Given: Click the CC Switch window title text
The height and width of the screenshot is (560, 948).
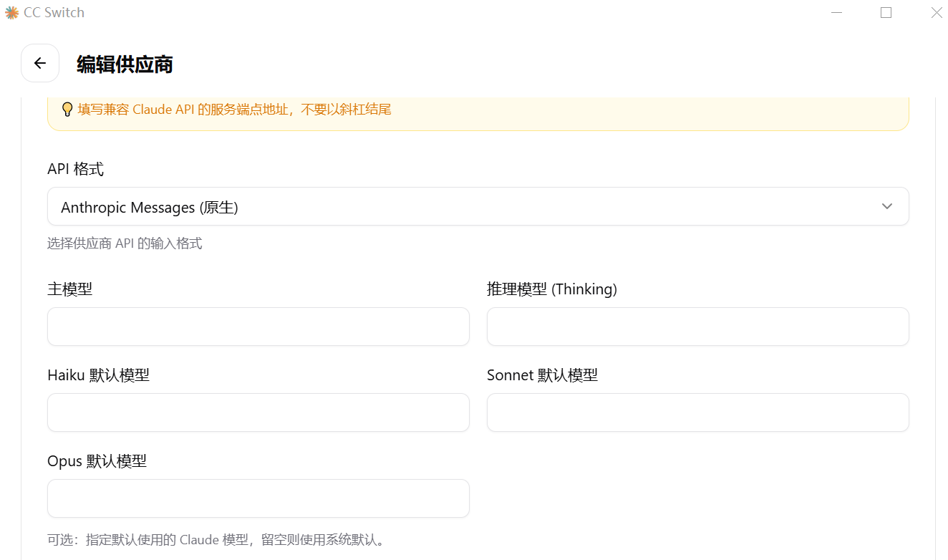Looking at the screenshot, I should point(54,12).
